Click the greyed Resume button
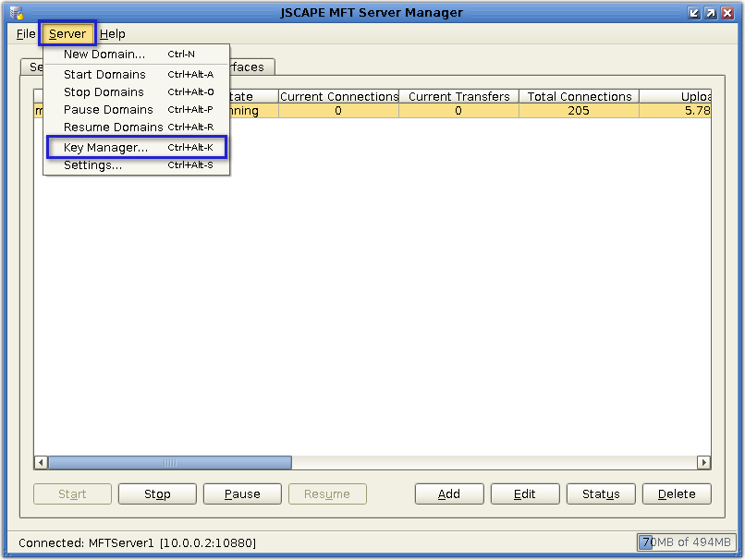This screenshot has width=745, height=560. click(327, 494)
